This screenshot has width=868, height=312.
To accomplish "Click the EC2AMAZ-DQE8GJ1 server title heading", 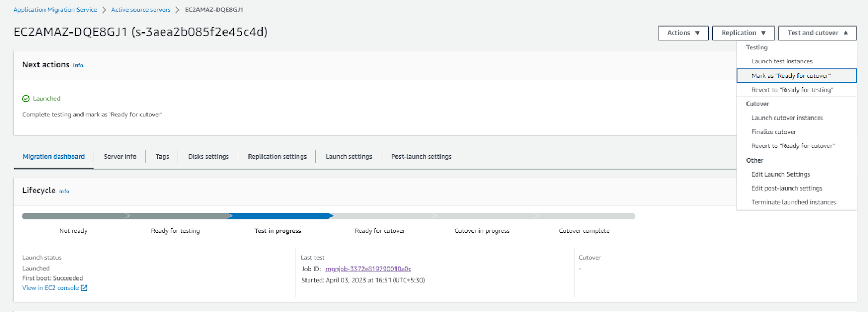I will coord(141,32).
